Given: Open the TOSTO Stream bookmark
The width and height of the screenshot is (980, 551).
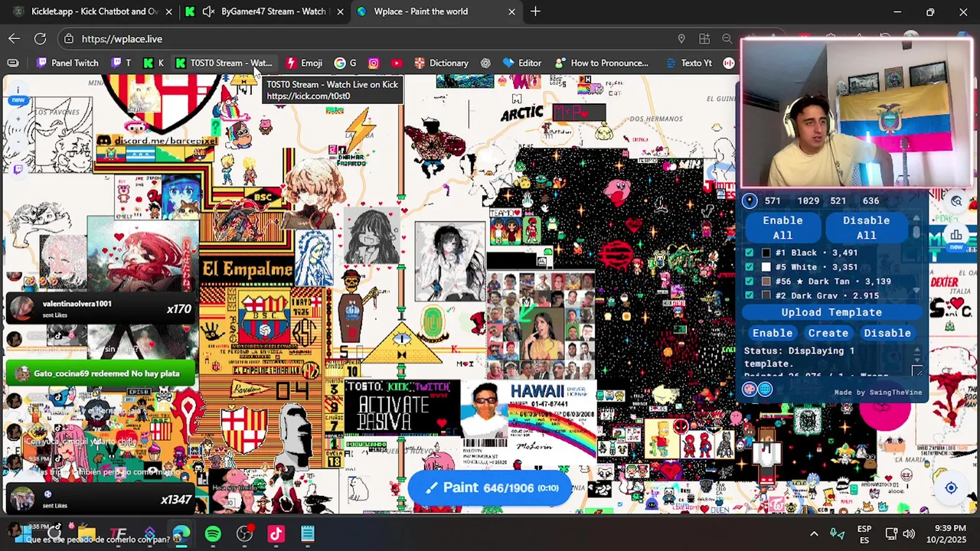Looking at the screenshot, I should point(224,63).
